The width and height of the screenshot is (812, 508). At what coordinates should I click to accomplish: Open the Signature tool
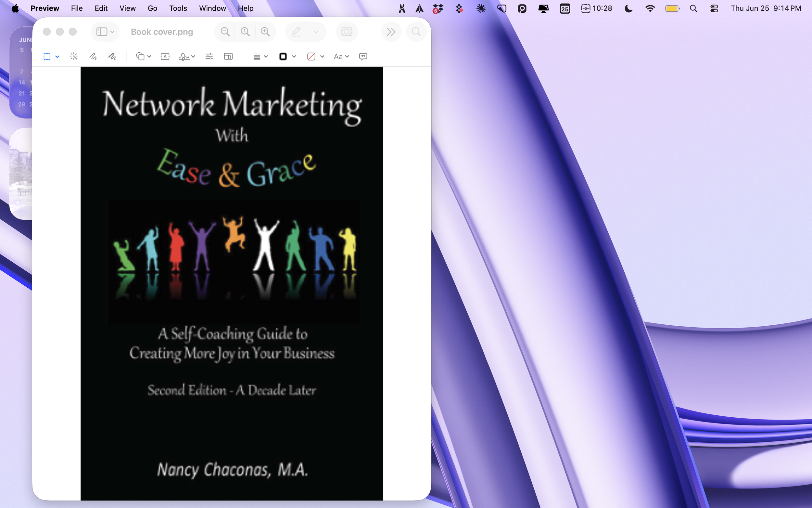pyautogui.click(x=184, y=57)
